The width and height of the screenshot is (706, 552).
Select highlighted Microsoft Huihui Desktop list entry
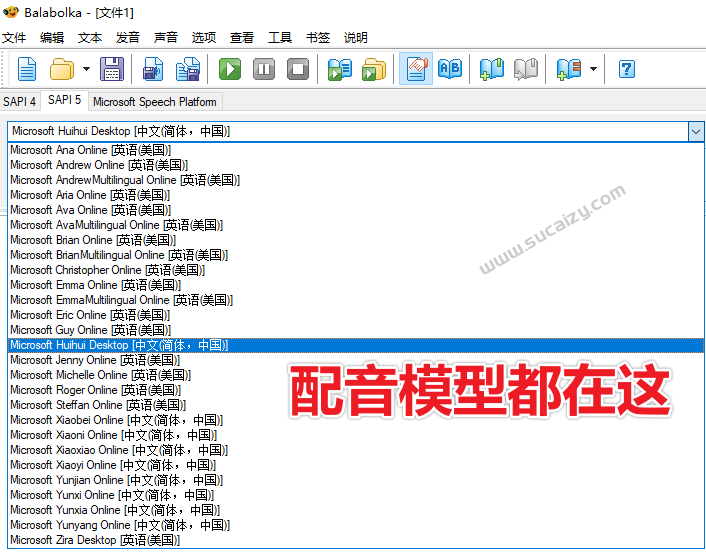click(x=356, y=345)
